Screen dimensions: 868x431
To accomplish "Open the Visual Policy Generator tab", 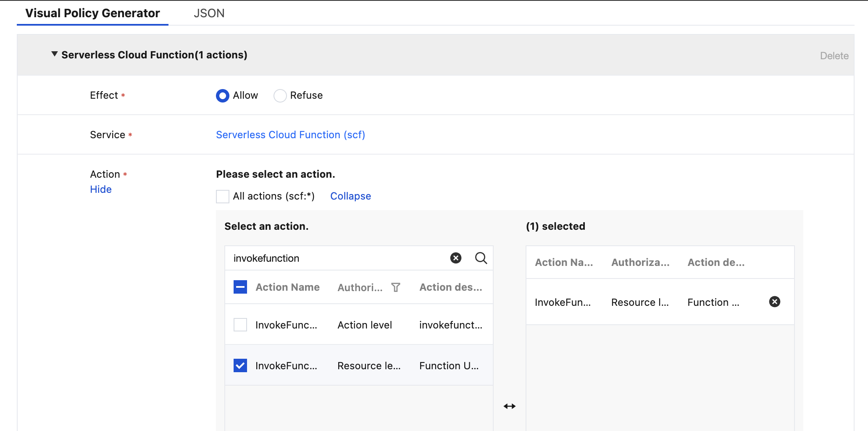I will (x=92, y=13).
